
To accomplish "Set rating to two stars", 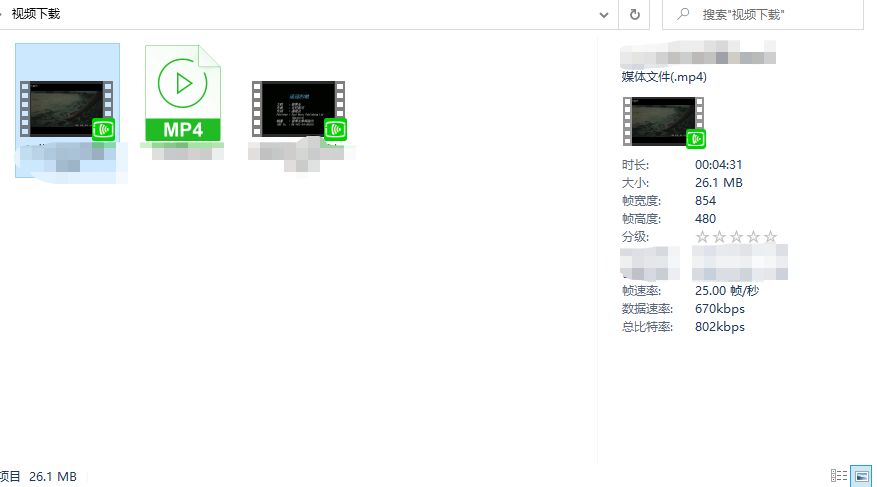I will pos(719,237).
